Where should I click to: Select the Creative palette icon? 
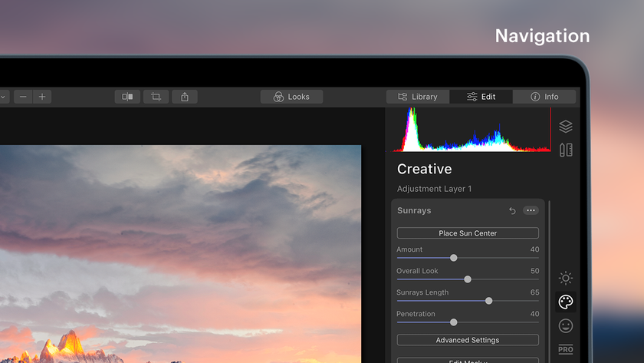(x=566, y=302)
